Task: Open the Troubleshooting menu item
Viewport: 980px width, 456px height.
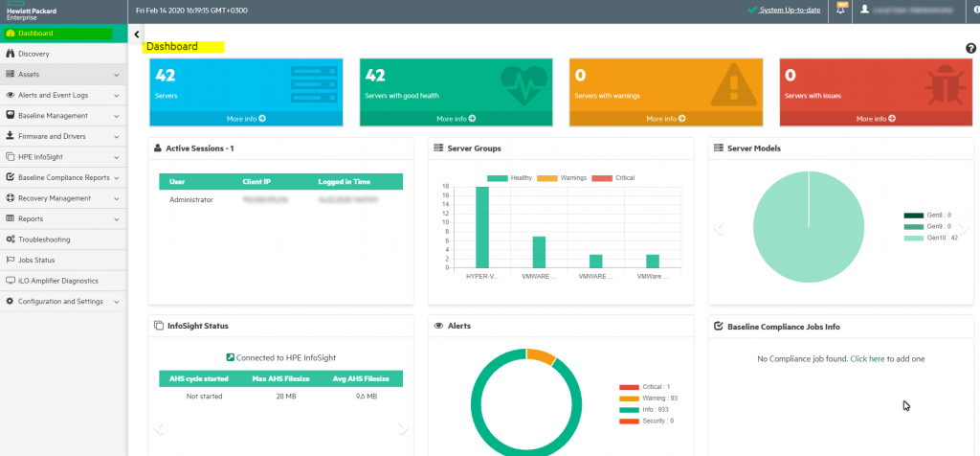Action: click(x=62, y=239)
